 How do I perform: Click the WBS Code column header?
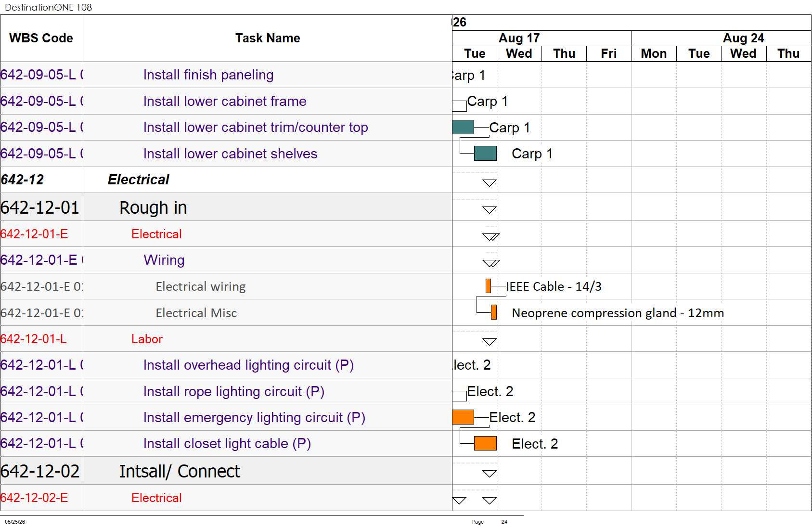(41, 38)
